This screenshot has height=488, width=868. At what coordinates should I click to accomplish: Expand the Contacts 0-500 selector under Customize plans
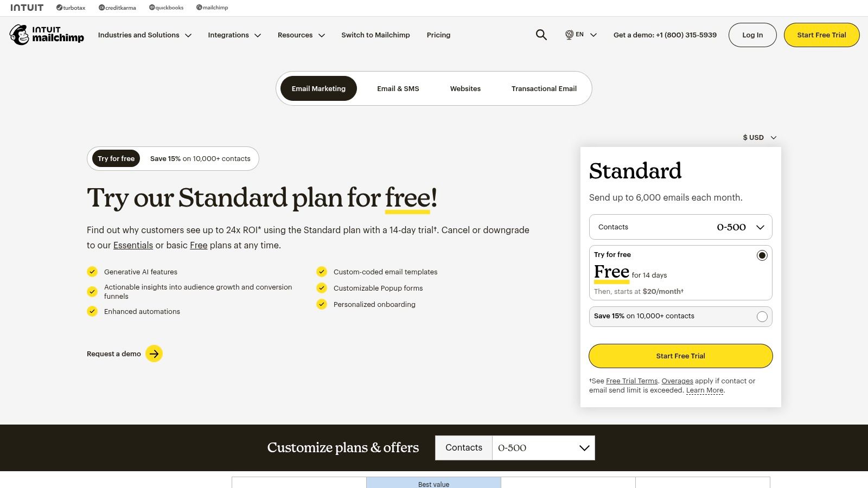543,448
